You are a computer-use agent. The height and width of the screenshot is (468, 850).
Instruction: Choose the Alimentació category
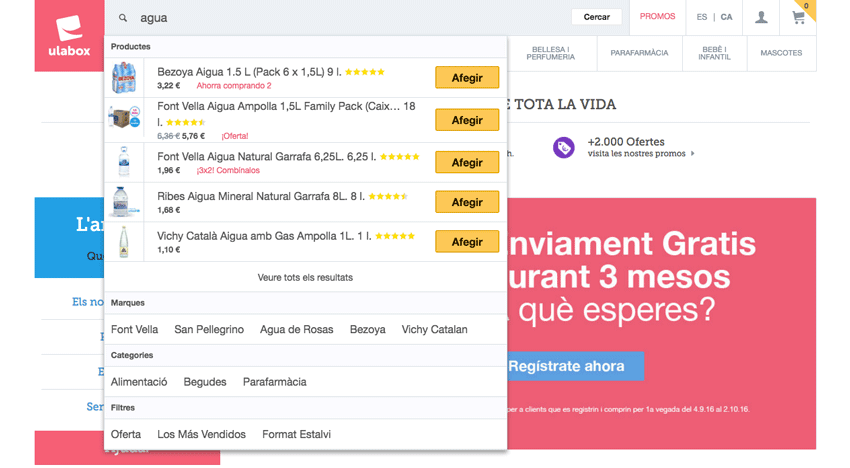click(139, 382)
